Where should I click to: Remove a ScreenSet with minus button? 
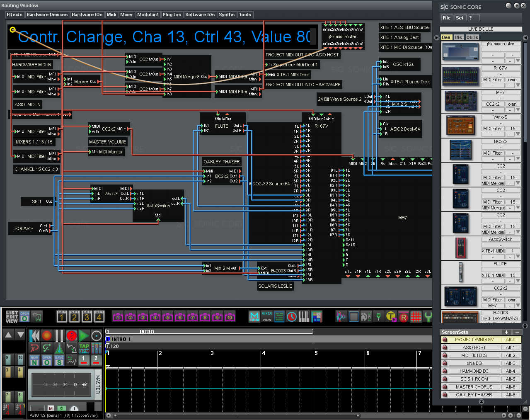[x=517, y=332]
